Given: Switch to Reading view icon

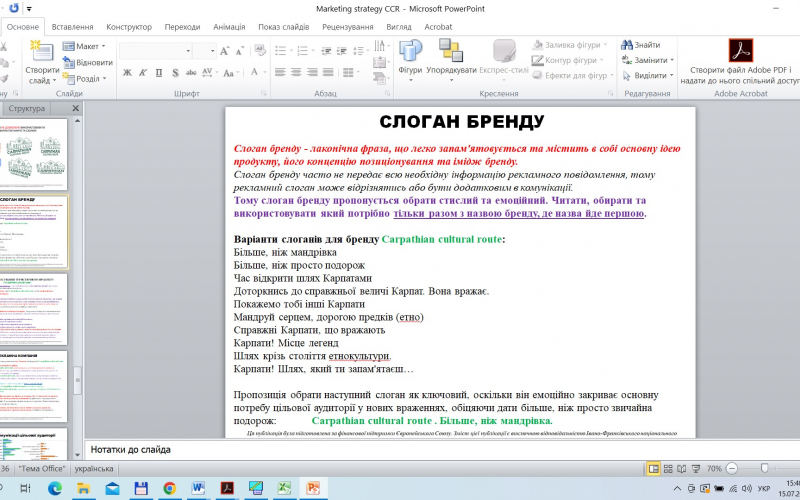Looking at the screenshot, I should pos(682,468).
